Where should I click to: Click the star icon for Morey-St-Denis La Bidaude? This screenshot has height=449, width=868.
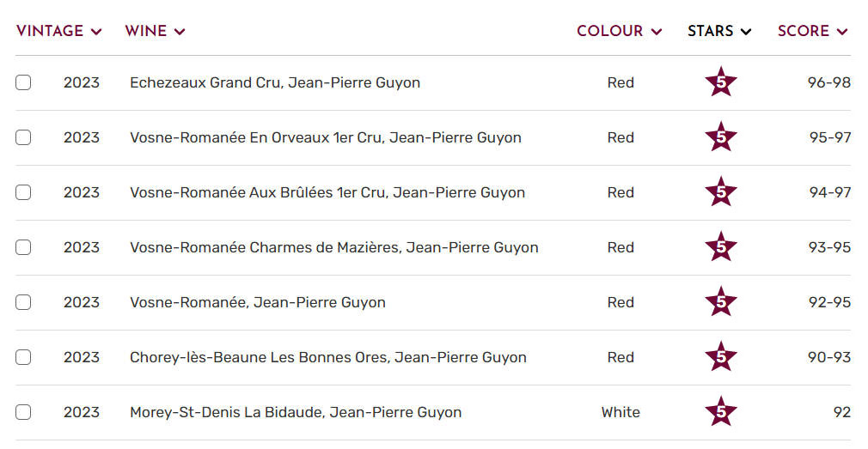720,412
